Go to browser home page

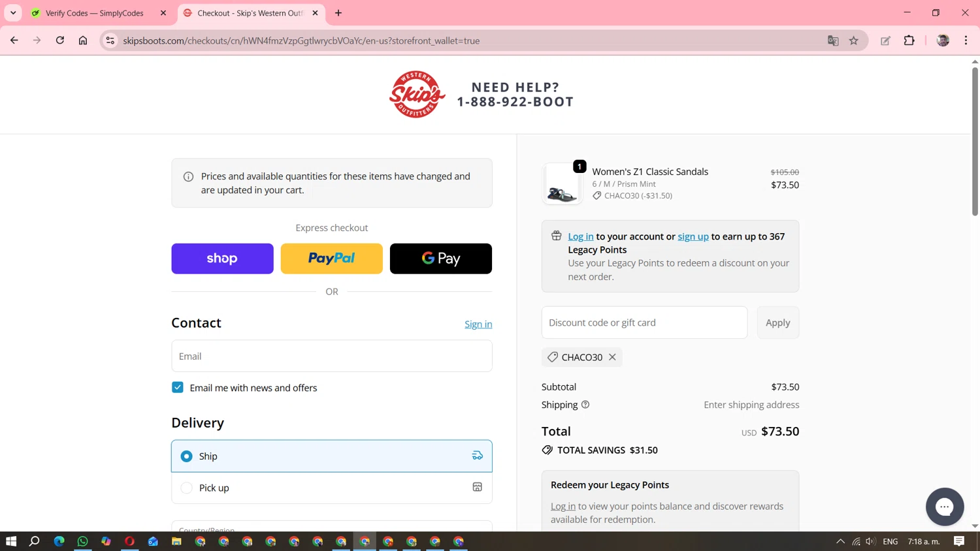click(x=83, y=40)
